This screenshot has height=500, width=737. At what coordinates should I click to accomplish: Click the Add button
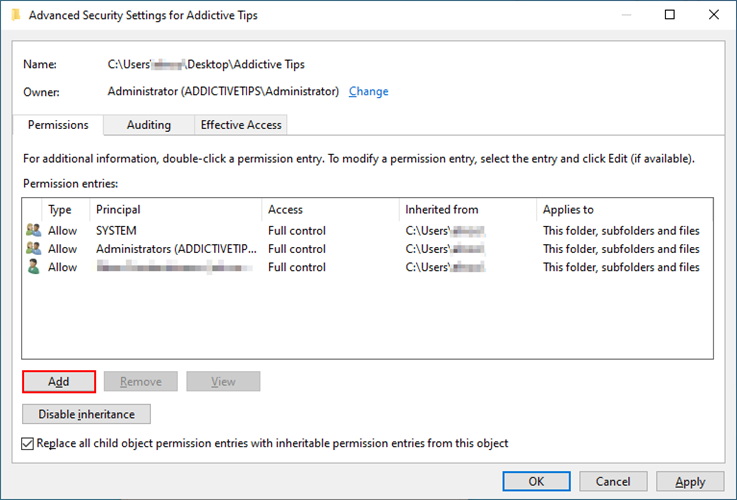59,382
